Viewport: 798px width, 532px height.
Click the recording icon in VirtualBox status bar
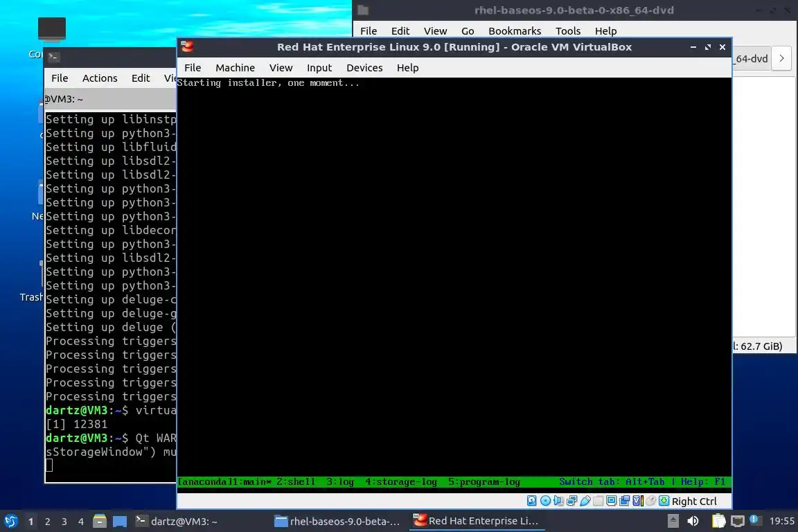tap(624, 501)
